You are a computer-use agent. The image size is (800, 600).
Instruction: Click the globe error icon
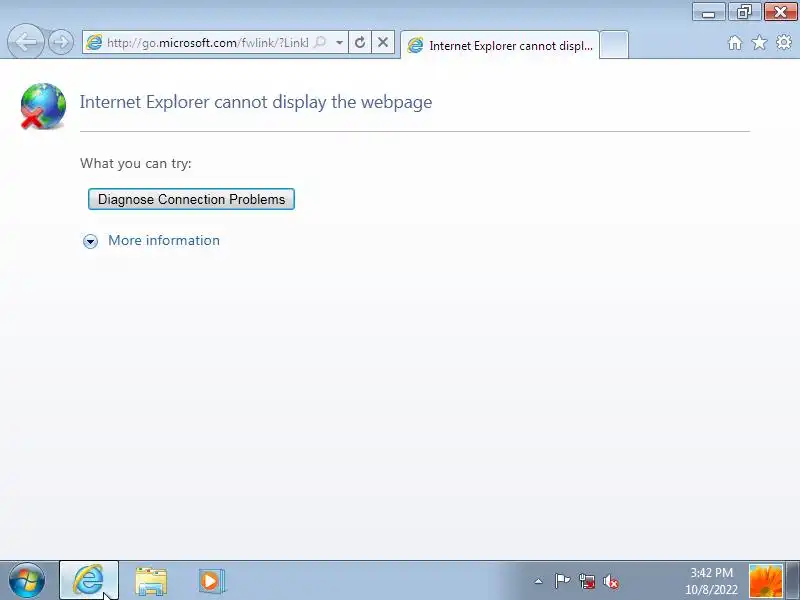[43, 106]
